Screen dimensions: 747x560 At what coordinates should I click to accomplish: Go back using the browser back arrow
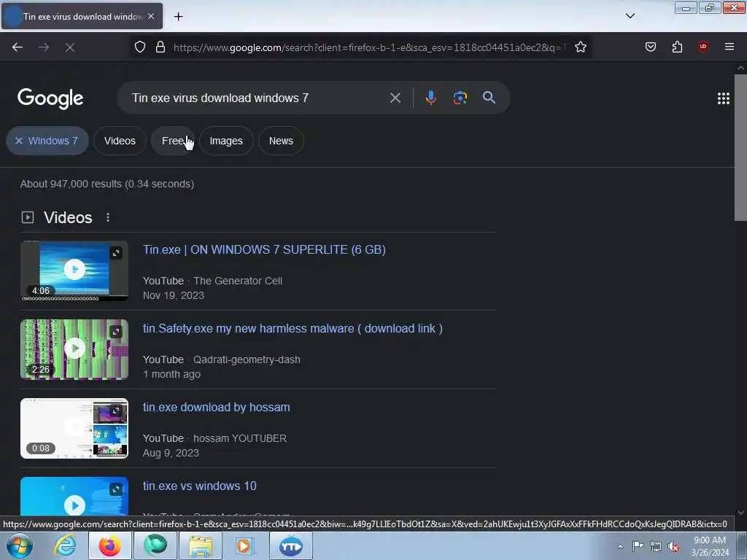(18, 47)
